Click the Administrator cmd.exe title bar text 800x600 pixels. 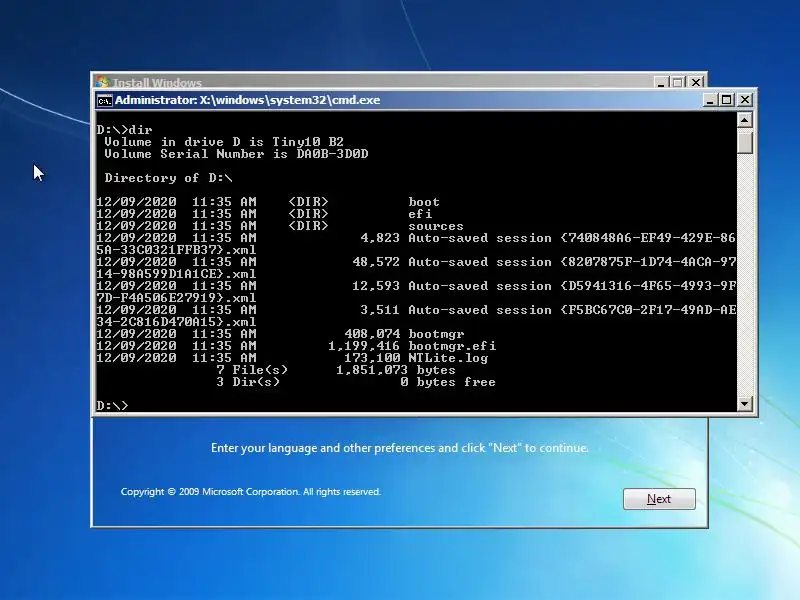[x=247, y=100]
